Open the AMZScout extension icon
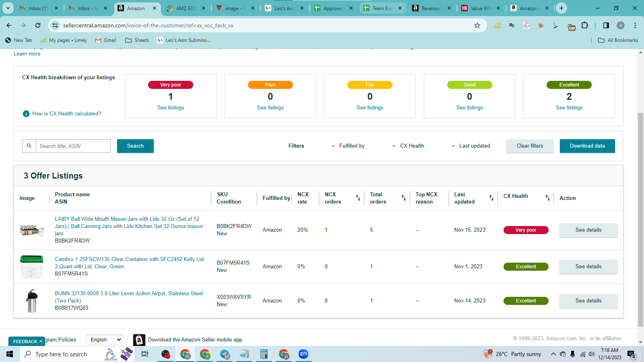 (x=497, y=25)
